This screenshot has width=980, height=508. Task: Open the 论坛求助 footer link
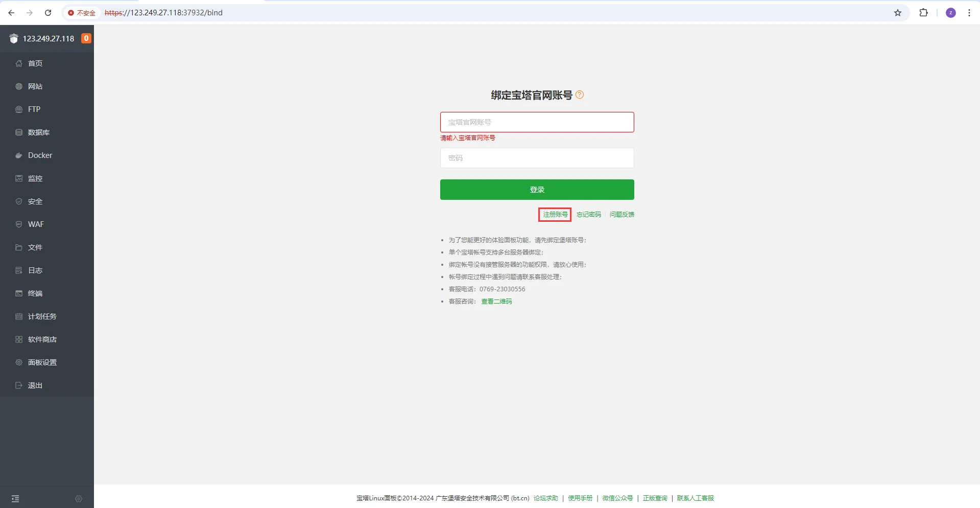click(546, 498)
